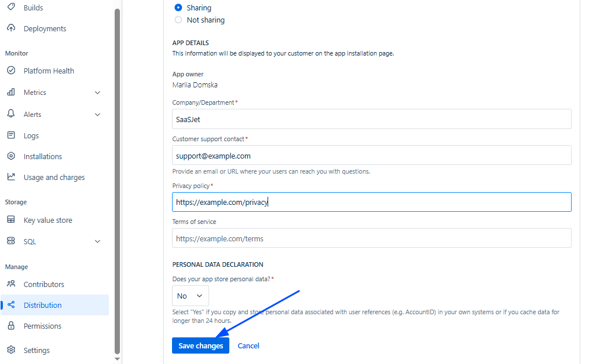Click the Builds tag icon
Image resolution: width=589 pixels, height=364 pixels.
(x=11, y=8)
